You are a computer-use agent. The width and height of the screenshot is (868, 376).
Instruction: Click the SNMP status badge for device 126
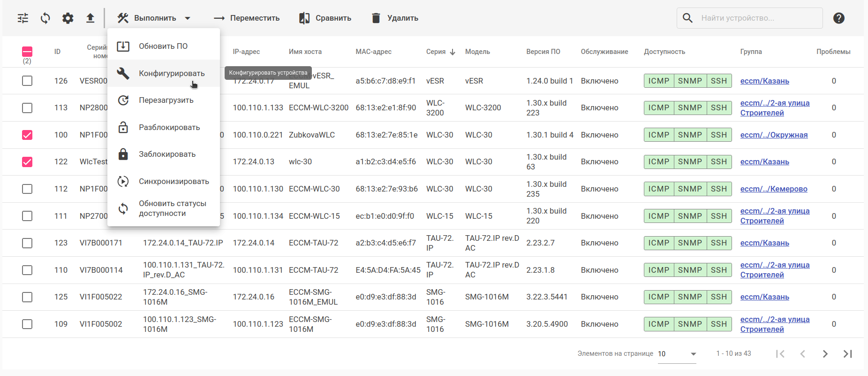point(690,81)
